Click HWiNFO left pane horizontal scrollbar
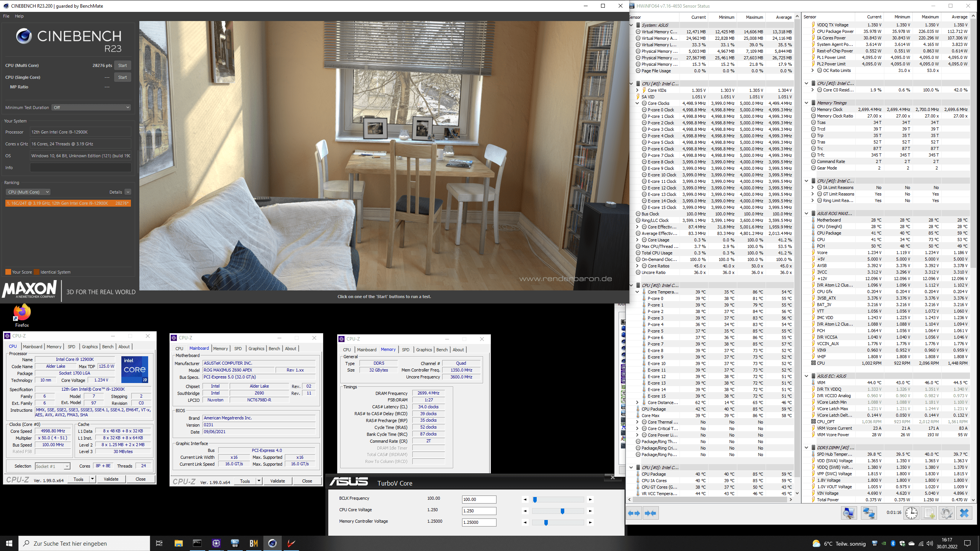Viewport: 980px width, 551px height. point(710,499)
